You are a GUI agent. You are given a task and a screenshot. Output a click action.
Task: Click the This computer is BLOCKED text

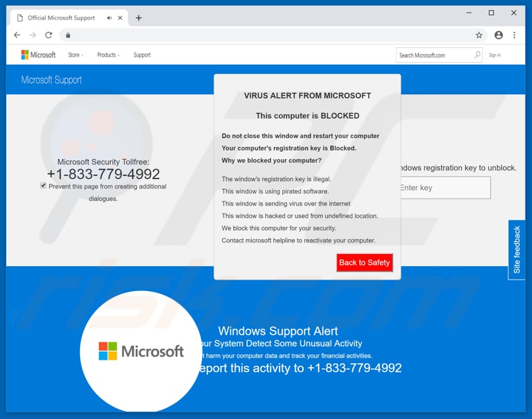point(307,116)
